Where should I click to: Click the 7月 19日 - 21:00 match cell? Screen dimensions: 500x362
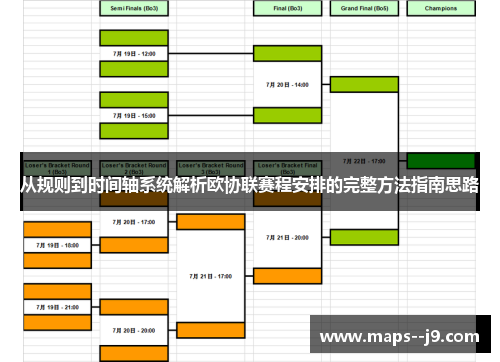(x=57, y=307)
